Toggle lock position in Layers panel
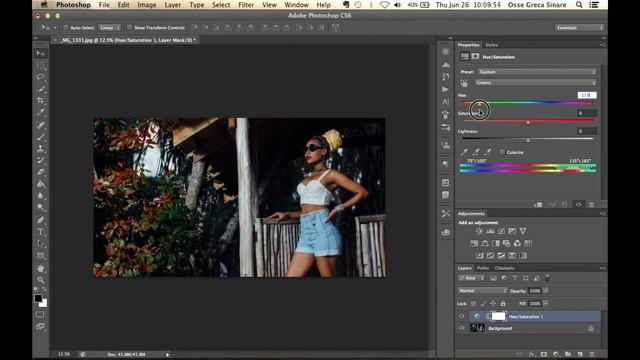640x360 pixels. pos(493,303)
